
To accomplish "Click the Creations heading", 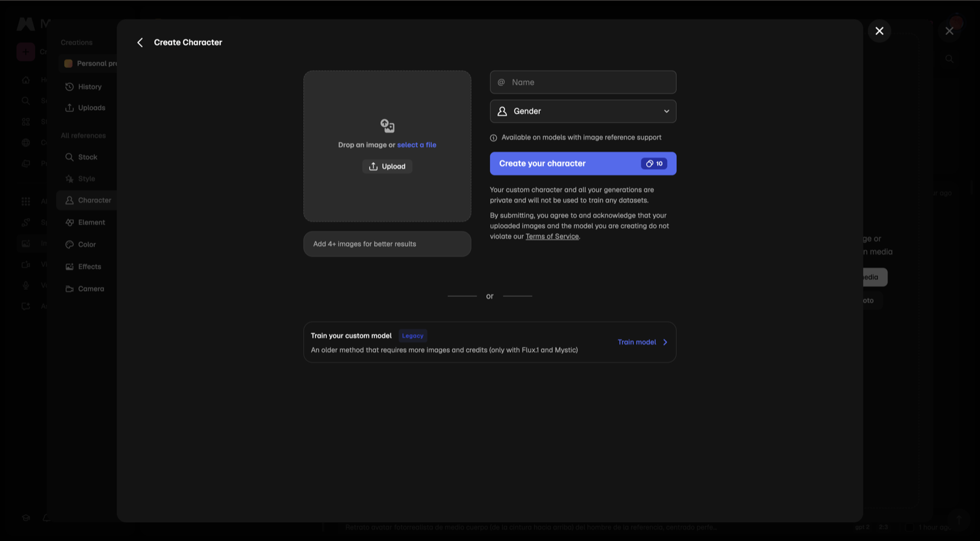I will 77,42.
